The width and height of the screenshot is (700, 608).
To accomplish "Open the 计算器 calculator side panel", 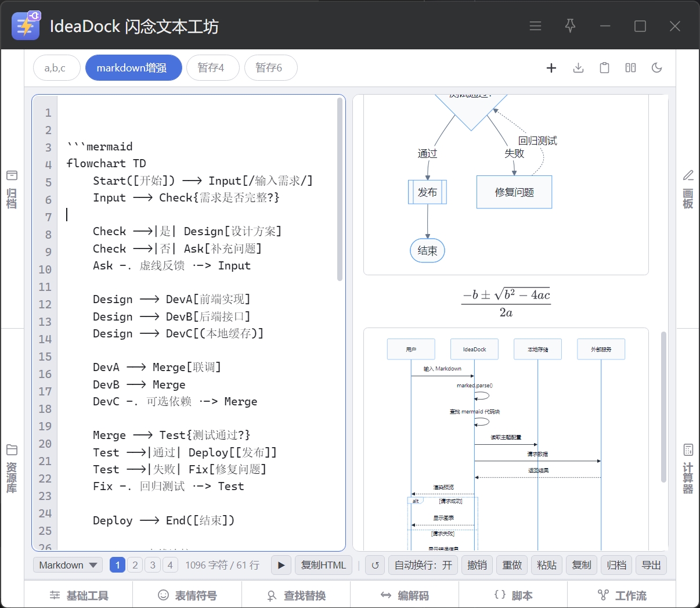I will pos(688,469).
